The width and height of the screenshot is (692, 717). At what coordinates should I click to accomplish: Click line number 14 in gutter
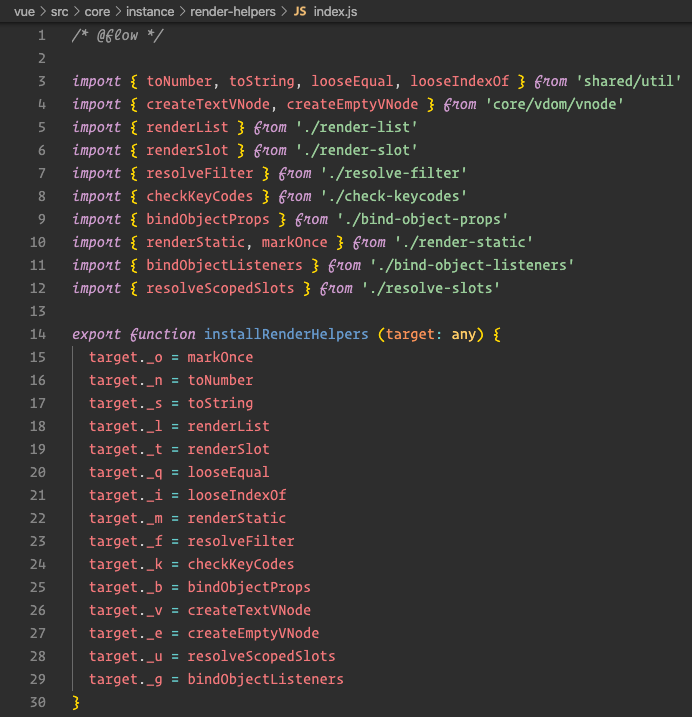pos(38,334)
